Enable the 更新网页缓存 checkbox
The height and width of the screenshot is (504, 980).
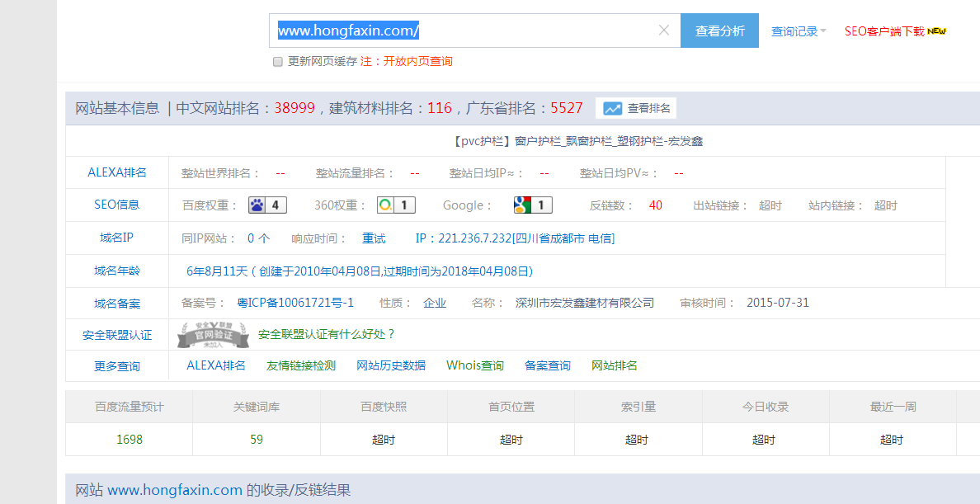click(x=278, y=62)
